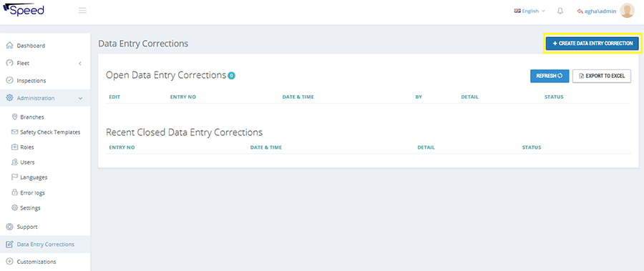Open Safety Check Templates envelope icon
The height and width of the screenshot is (271, 644).
coord(14,132)
